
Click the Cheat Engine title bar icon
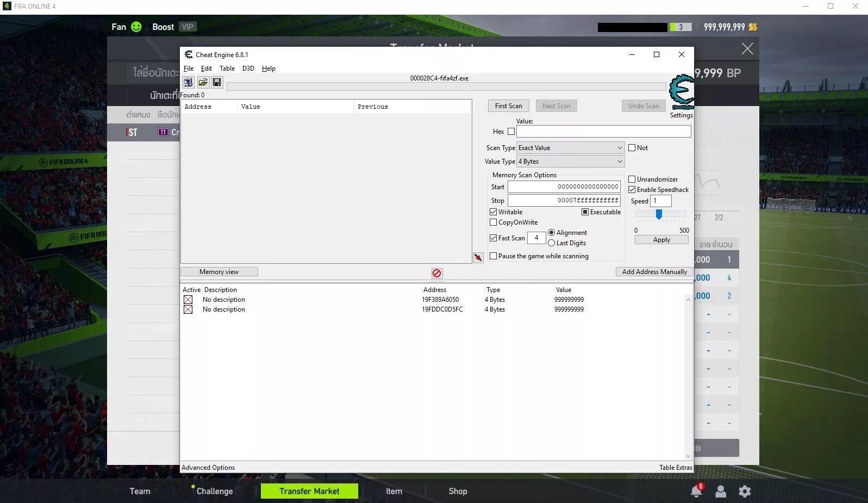coord(188,54)
